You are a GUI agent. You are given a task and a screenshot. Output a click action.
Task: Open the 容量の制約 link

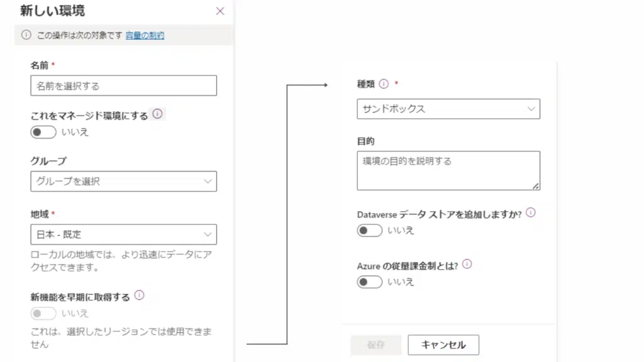tap(145, 36)
